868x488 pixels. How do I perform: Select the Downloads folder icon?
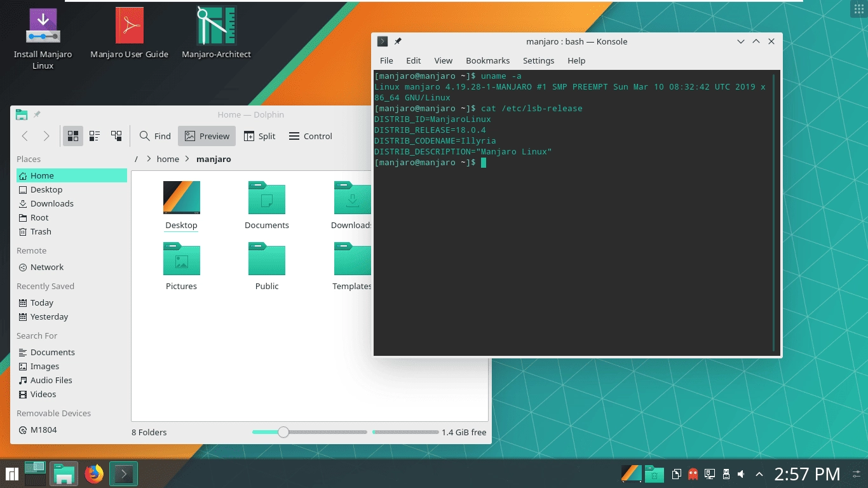point(353,198)
